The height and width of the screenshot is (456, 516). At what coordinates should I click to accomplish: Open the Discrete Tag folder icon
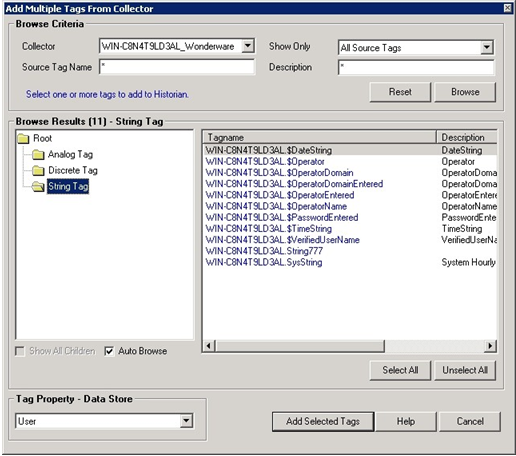tap(38, 171)
